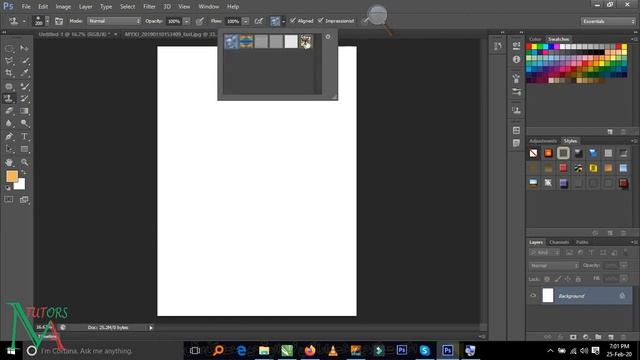Change screen mode from toolbox

(24, 200)
